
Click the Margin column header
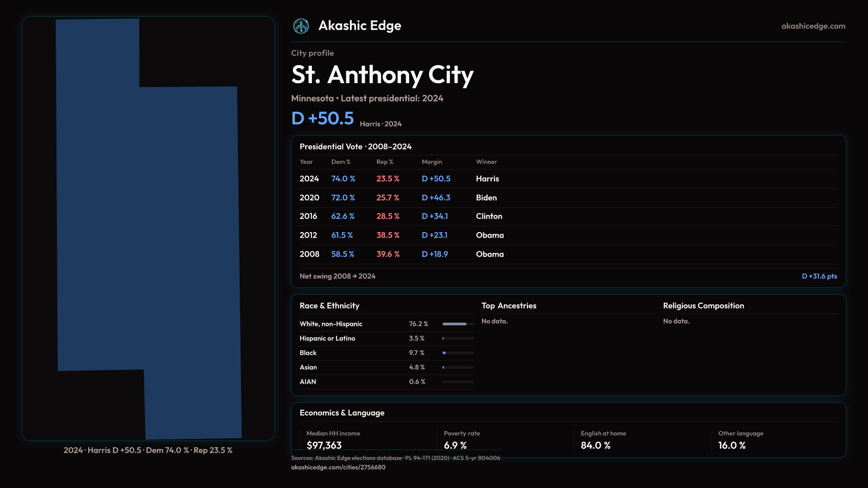click(432, 162)
